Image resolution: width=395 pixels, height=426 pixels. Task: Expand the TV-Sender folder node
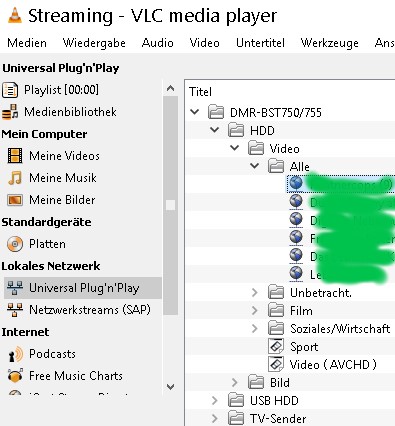point(215,418)
